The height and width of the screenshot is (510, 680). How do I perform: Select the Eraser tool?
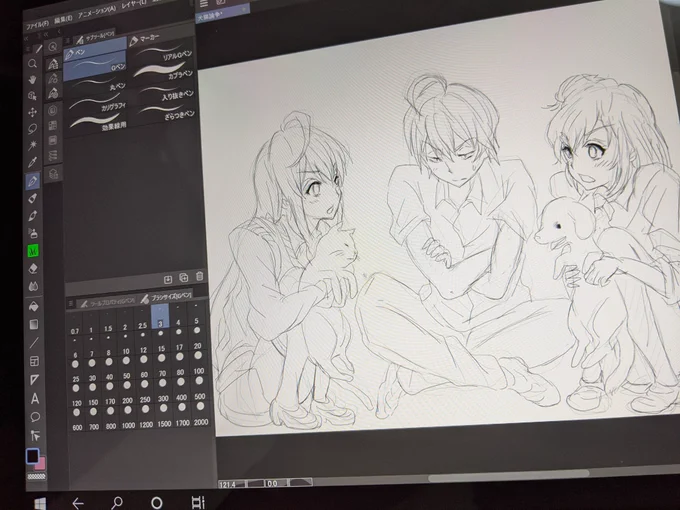(x=33, y=269)
